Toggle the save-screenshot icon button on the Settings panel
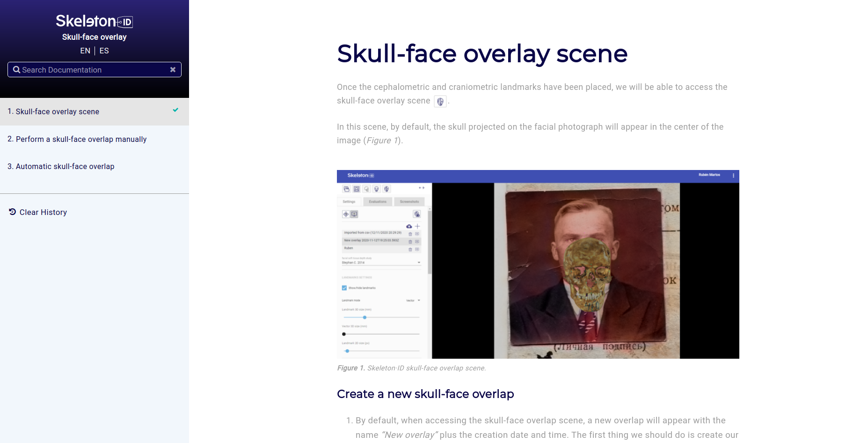This screenshot has height=443, width=868. click(x=416, y=214)
